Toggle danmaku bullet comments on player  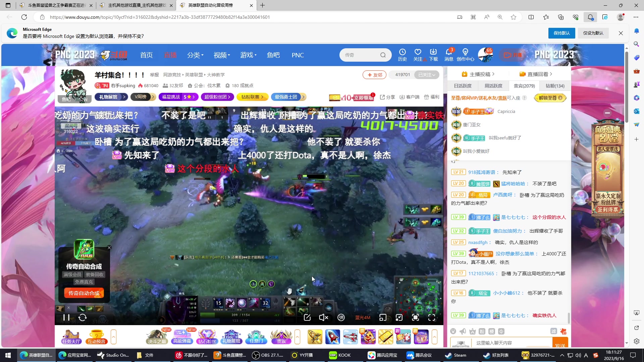coord(341,317)
